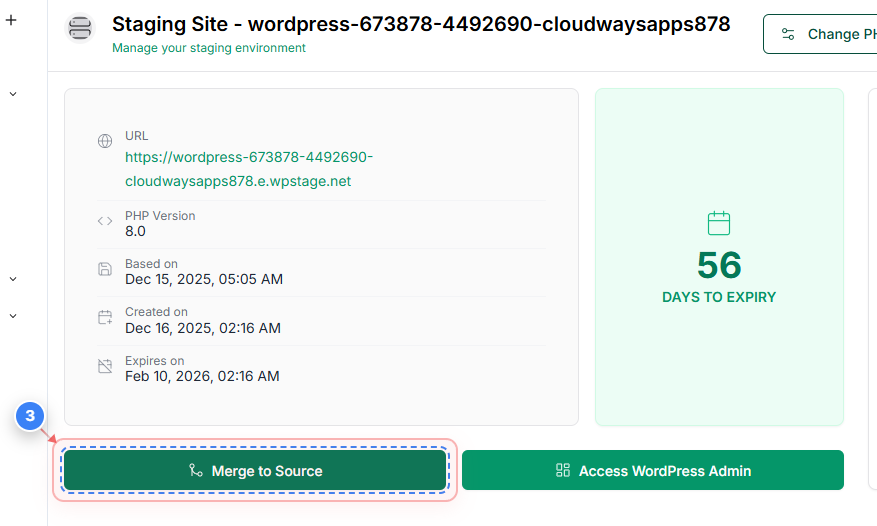The height and width of the screenshot is (526, 877).
Task: Select the PHP version value 8.0
Action: pyautogui.click(x=135, y=231)
